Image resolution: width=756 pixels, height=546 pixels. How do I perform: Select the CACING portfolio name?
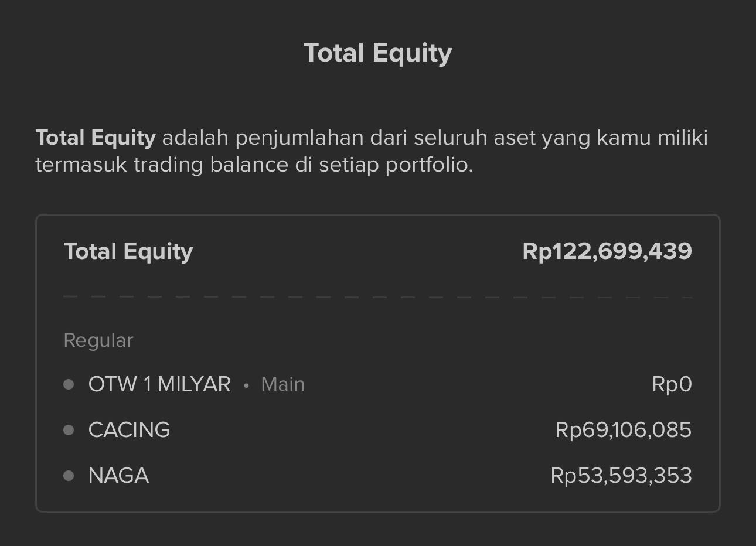[x=129, y=430]
